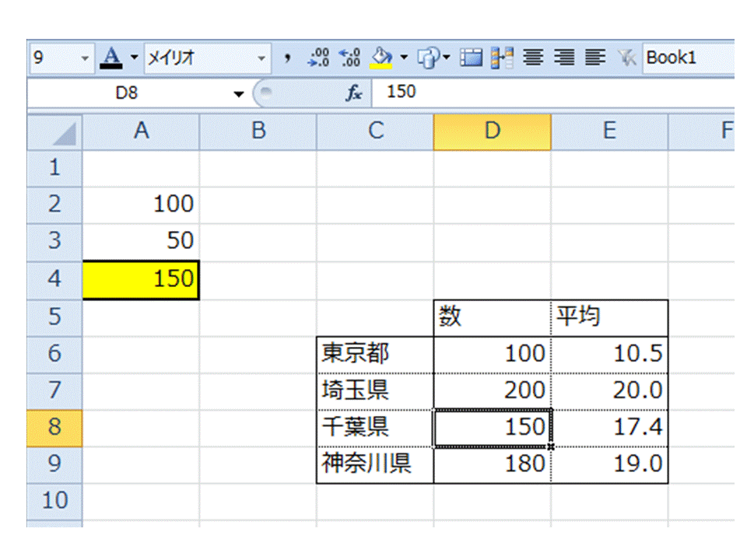The image size is (747, 560).
Task: Select column E header
Action: click(610, 132)
